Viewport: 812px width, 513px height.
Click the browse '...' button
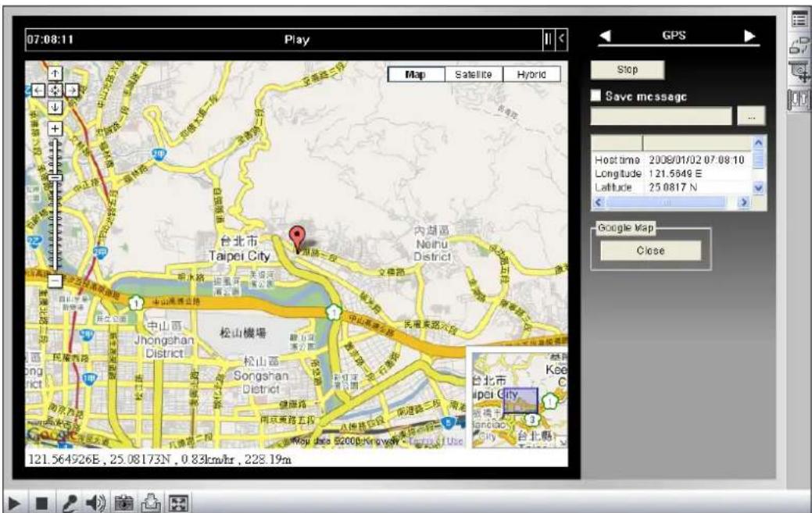(x=751, y=116)
